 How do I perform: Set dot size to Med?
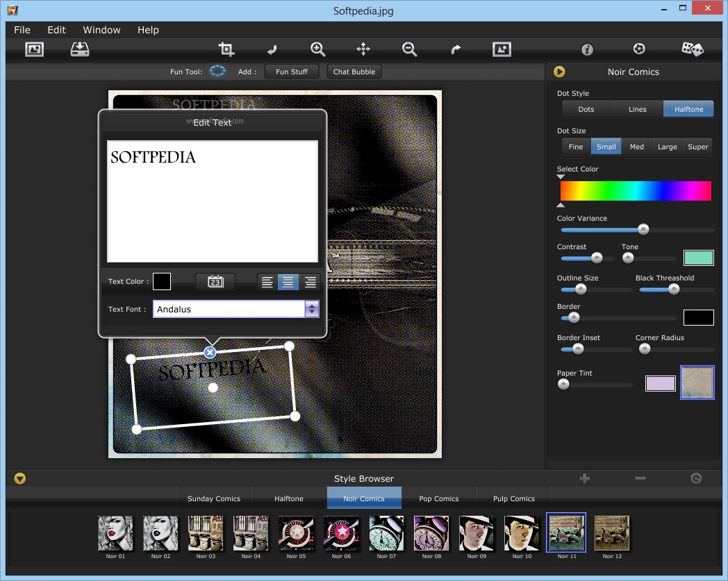(636, 146)
